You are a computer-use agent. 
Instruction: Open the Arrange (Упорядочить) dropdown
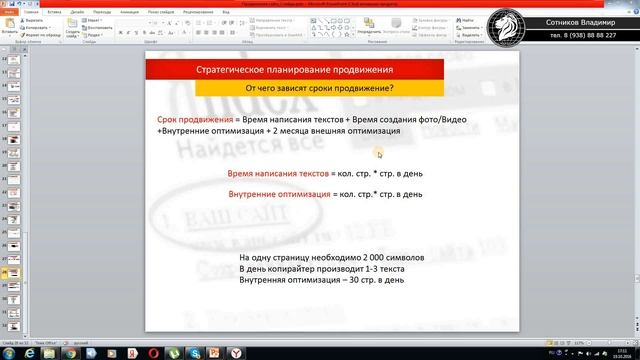(369, 26)
